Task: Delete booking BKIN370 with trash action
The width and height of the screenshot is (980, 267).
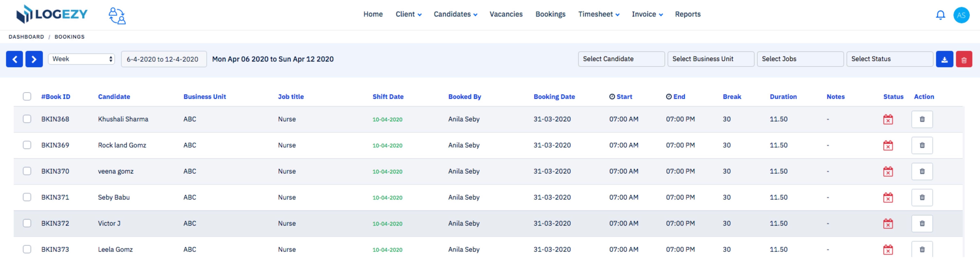Action: 922,171
